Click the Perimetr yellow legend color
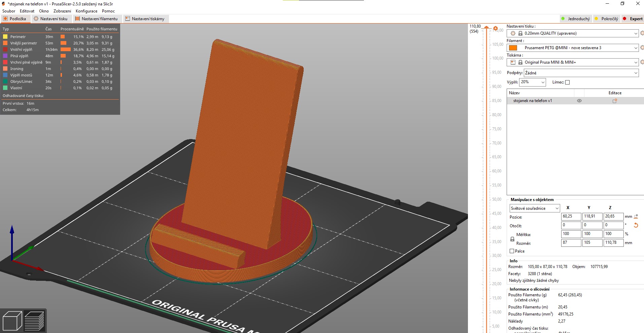The height and width of the screenshot is (333, 644). click(5, 37)
